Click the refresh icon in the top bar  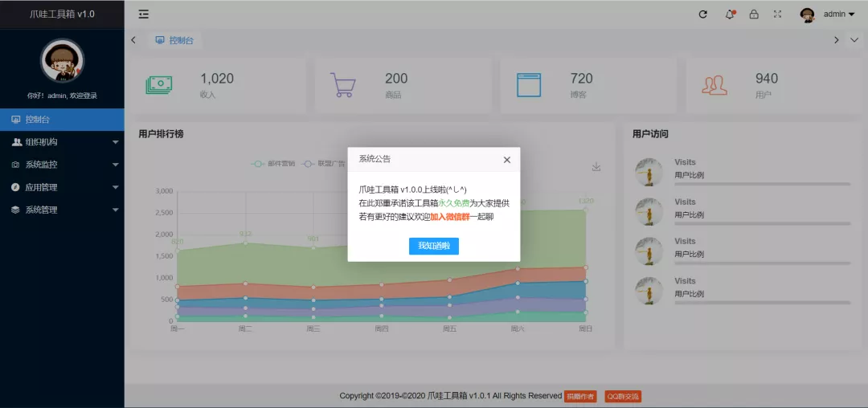click(x=703, y=14)
